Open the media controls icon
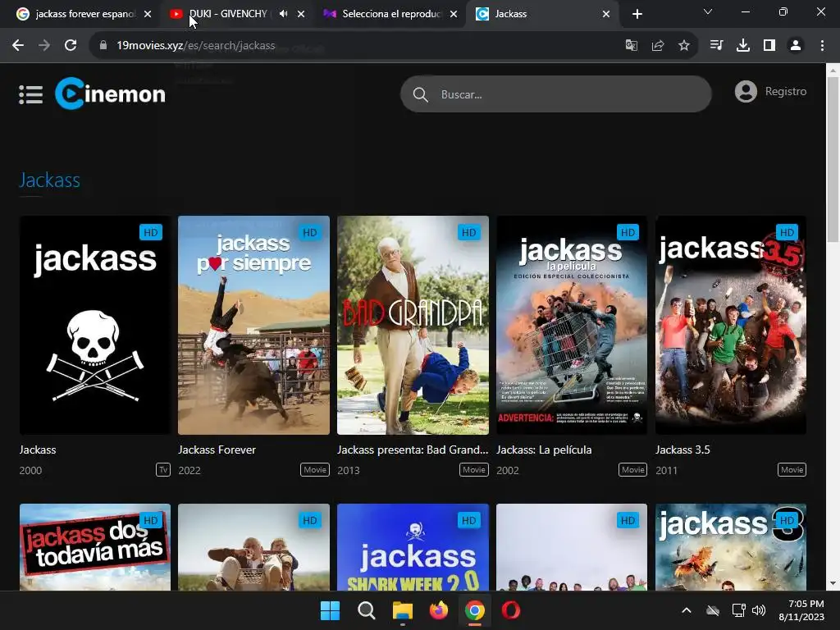The image size is (840, 630). click(716, 46)
